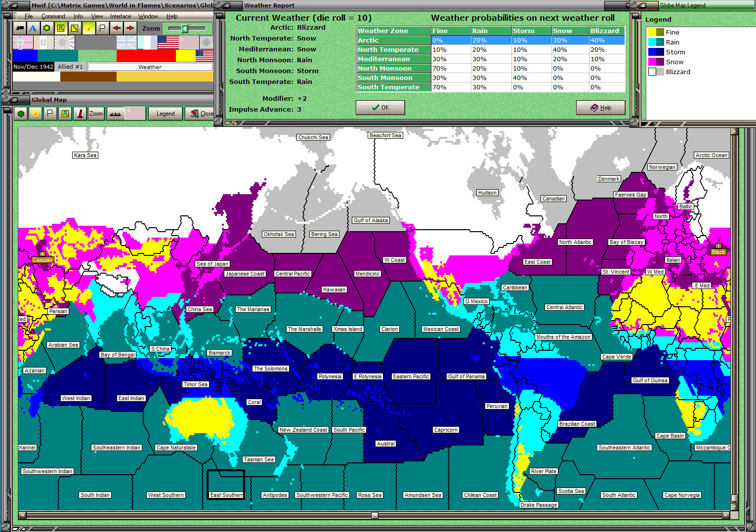The width and height of the screenshot is (756, 532).
Task: Click the Legend button in Global Map toolbar
Action: 166,114
